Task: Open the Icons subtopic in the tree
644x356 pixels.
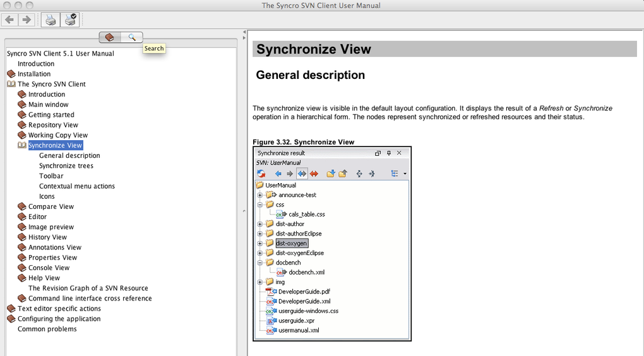Action: pos(47,197)
